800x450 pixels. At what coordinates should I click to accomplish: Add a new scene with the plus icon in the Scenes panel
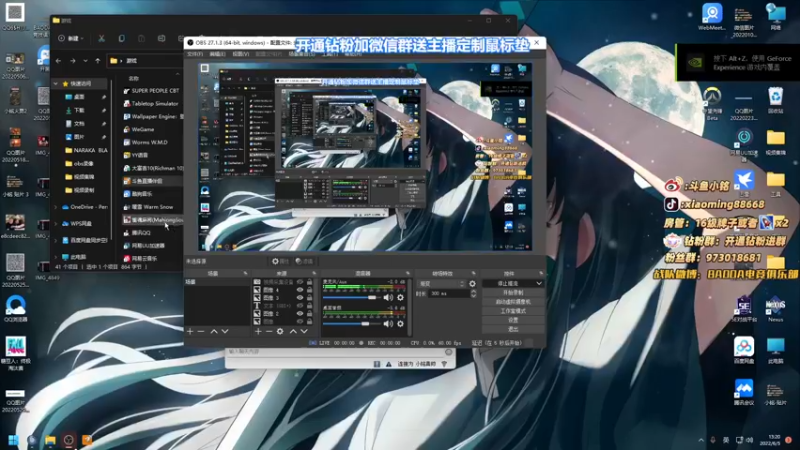190,332
